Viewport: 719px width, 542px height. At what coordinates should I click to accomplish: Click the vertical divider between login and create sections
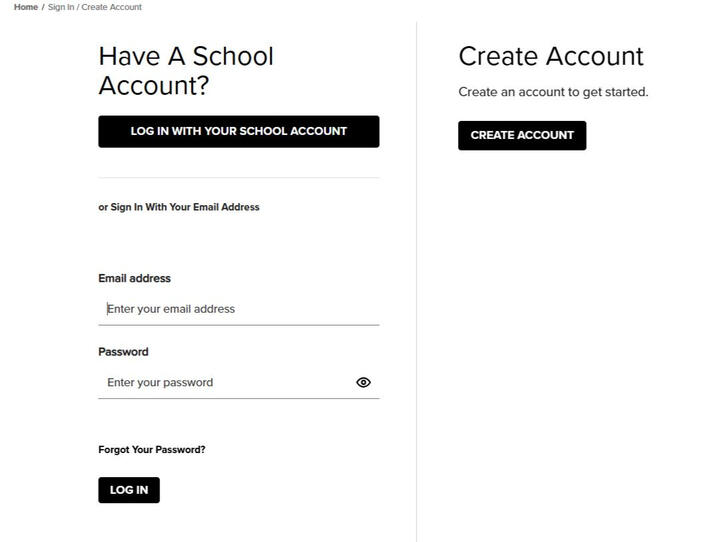click(x=416, y=282)
